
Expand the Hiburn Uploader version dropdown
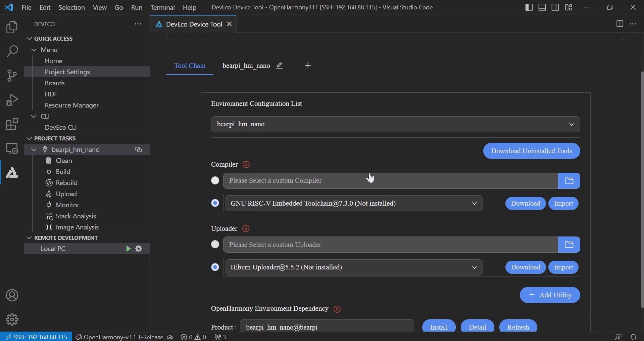(353, 267)
